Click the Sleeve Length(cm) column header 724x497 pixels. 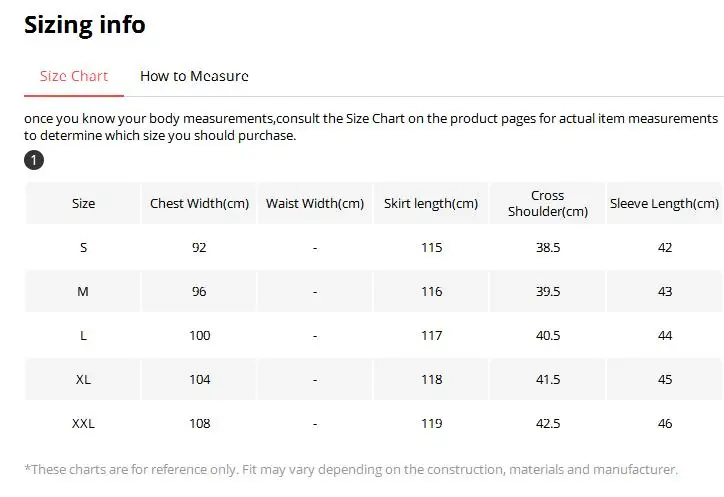(664, 204)
